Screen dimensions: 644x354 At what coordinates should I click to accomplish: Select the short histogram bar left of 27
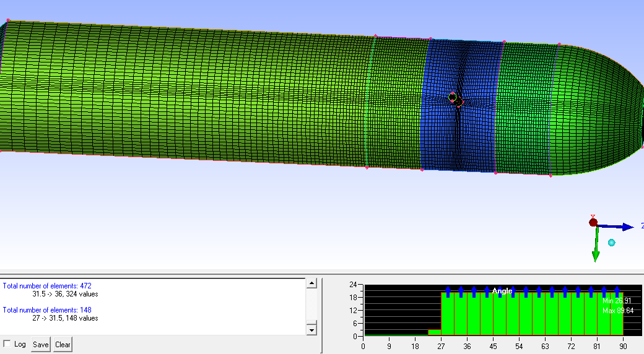coord(435,333)
